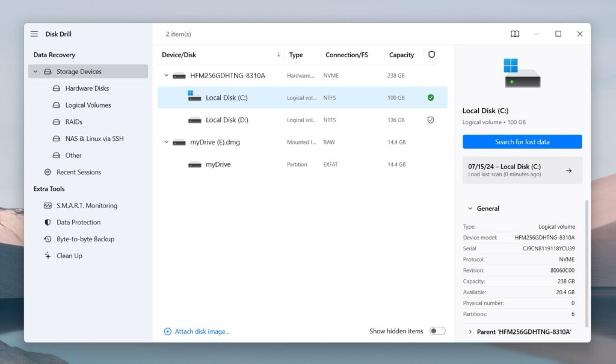Click the shield icon in the column header
616x364 pixels.
[x=431, y=54]
